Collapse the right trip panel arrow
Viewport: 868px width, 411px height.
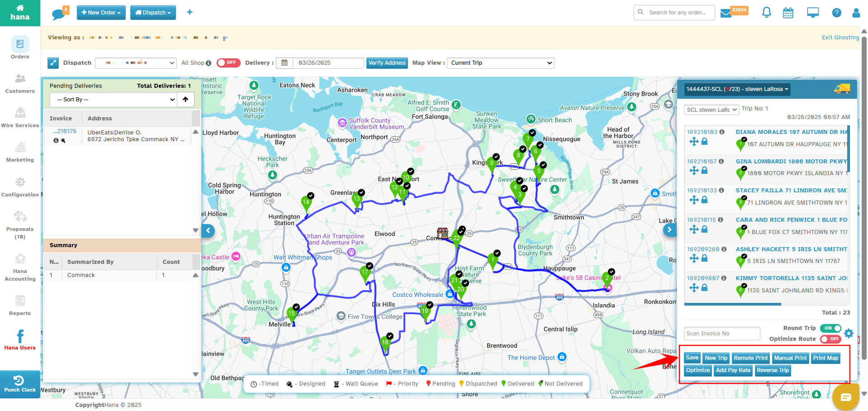pyautogui.click(x=670, y=230)
